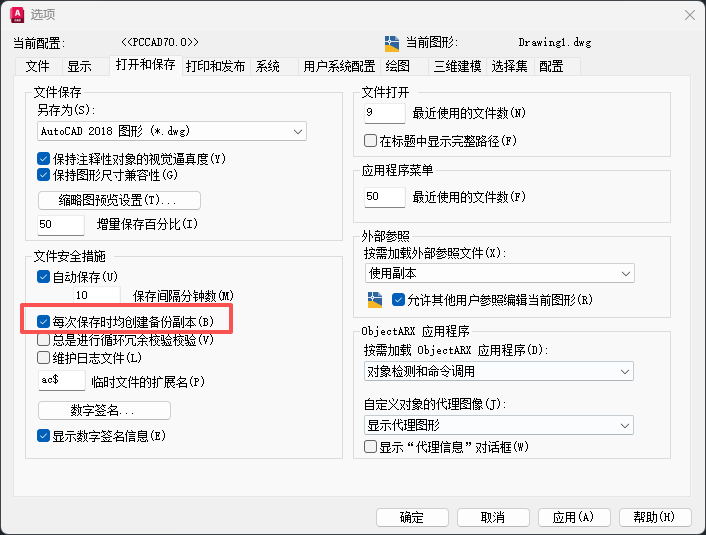Click the AutoCAD logo icon in title bar

17,14
